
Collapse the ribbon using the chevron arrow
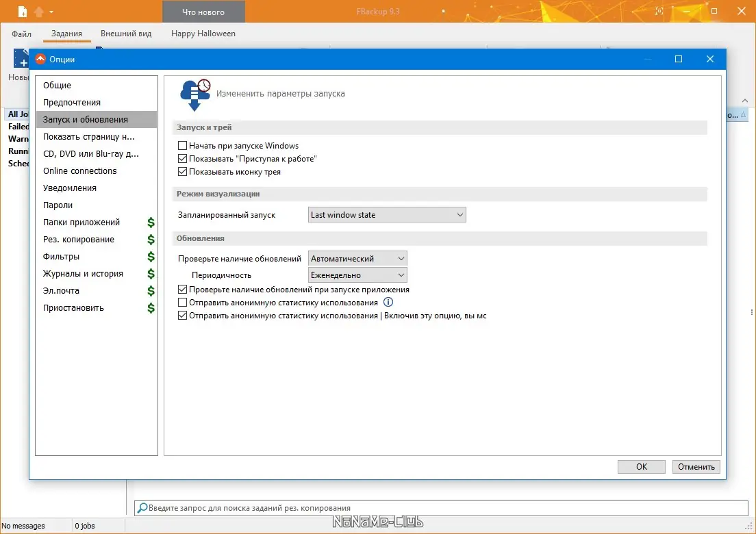click(x=745, y=101)
